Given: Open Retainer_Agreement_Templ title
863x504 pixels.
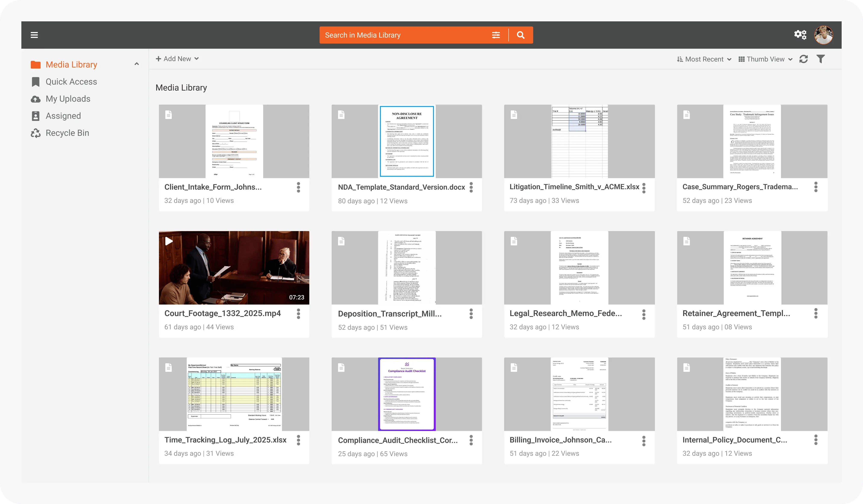Looking at the screenshot, I should [x=736, y=314].
